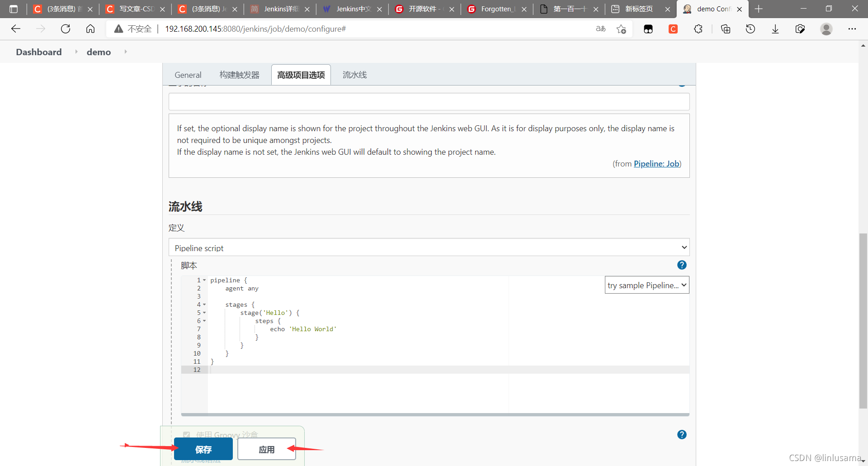Image resolution: width=868 pixels, height=466 pixels.
Task: Switch to the General tab
Action: (x=188, y=75)
